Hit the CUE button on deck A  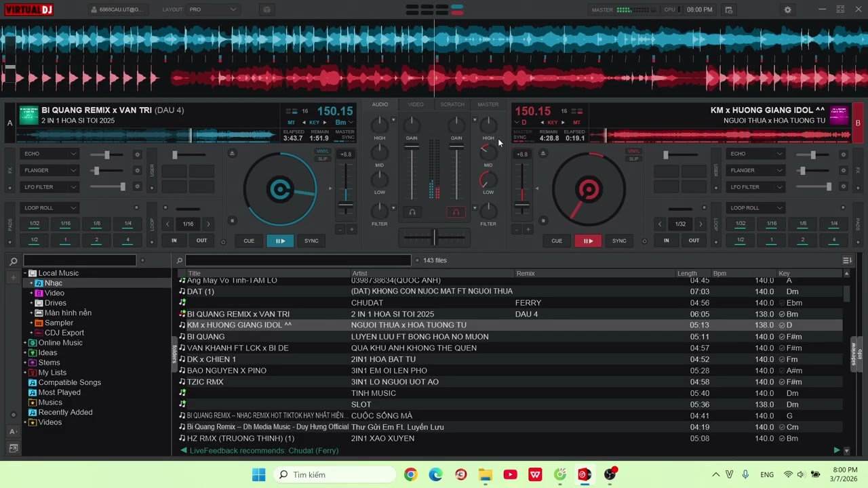249,241
